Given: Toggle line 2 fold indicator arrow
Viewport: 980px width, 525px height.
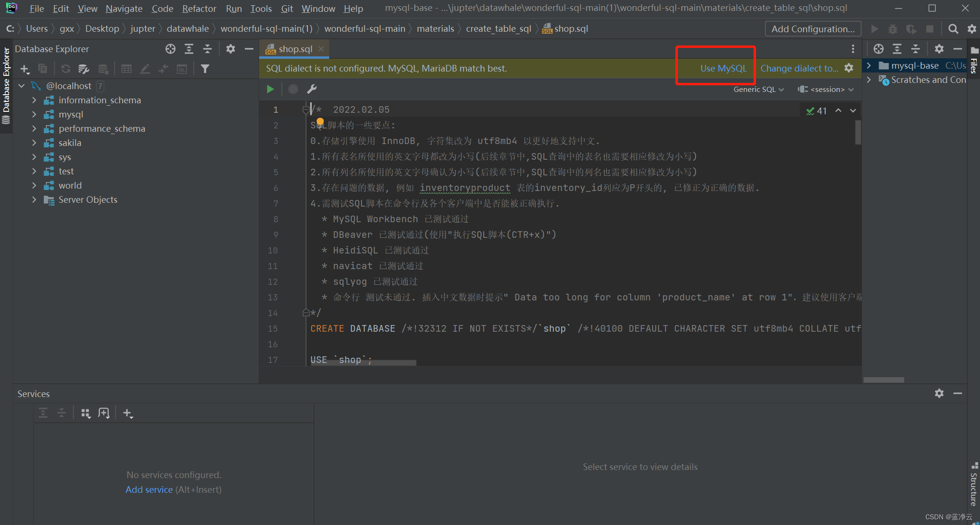Looking at the screenshot, I should (x=303, y=125).
